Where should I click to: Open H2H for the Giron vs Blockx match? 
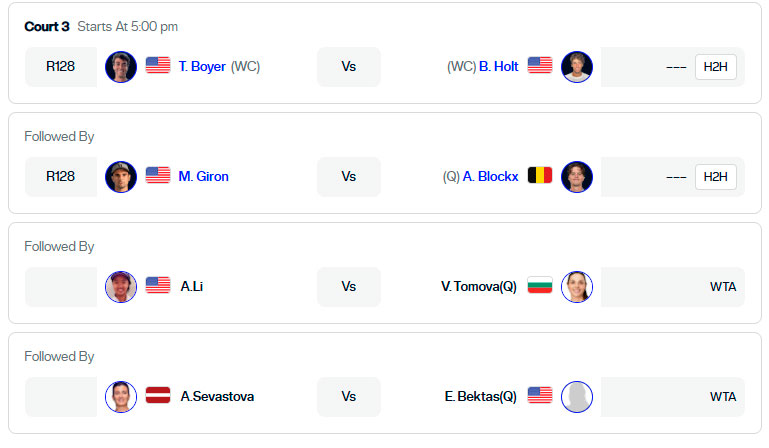tap(716, 177)
